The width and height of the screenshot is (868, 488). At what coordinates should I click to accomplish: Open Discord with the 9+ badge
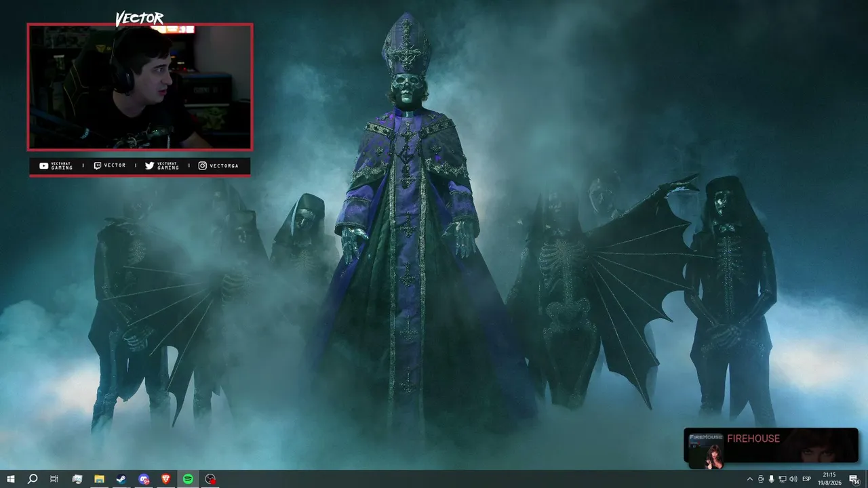[144, 479]
